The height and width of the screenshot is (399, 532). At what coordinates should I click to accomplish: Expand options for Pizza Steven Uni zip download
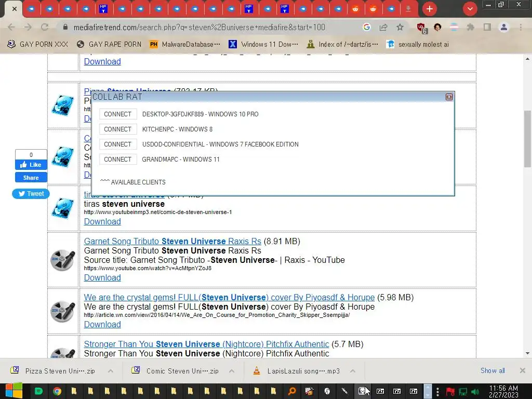click(x=111, y=371)
